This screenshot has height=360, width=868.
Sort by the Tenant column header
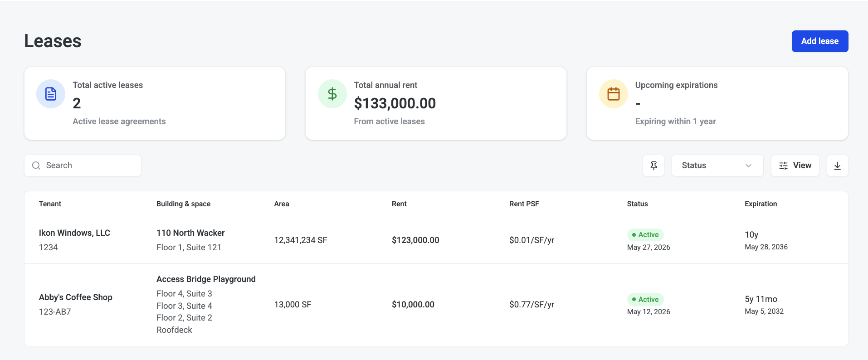click(50, 204)
